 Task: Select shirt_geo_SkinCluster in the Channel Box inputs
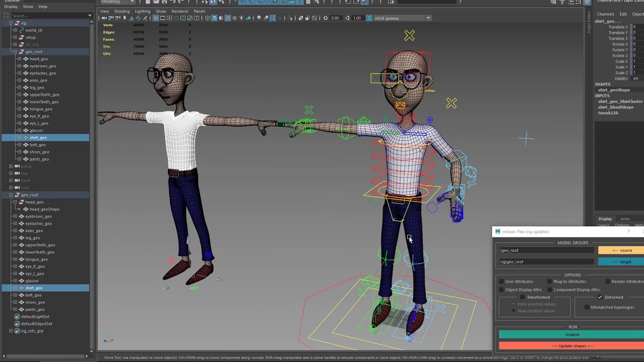pyautogui.click(x=620, y=102)
